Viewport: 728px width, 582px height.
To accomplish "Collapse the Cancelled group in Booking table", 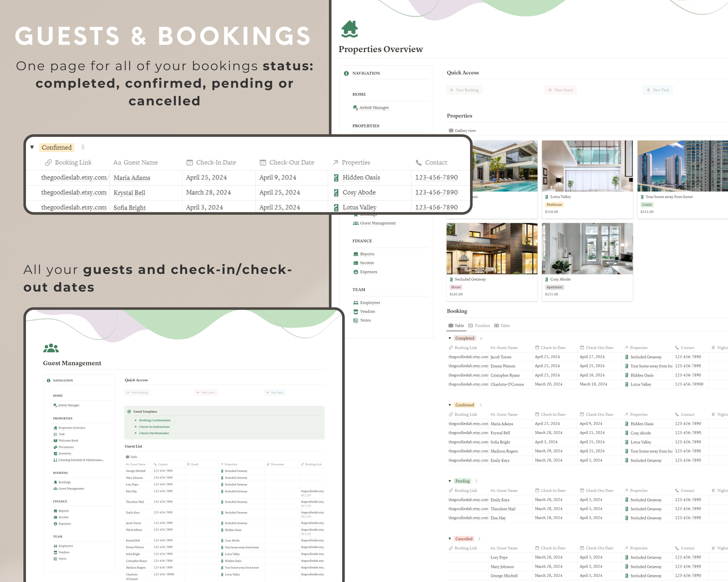I will [449, 539].
